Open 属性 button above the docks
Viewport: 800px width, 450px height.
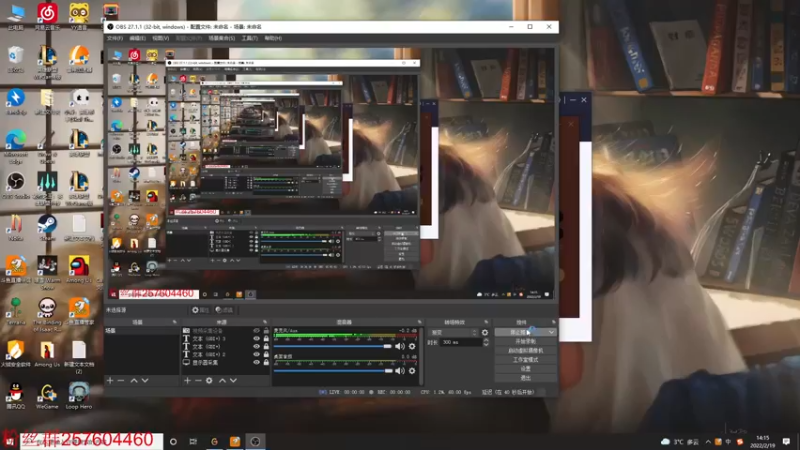point(200,310)
